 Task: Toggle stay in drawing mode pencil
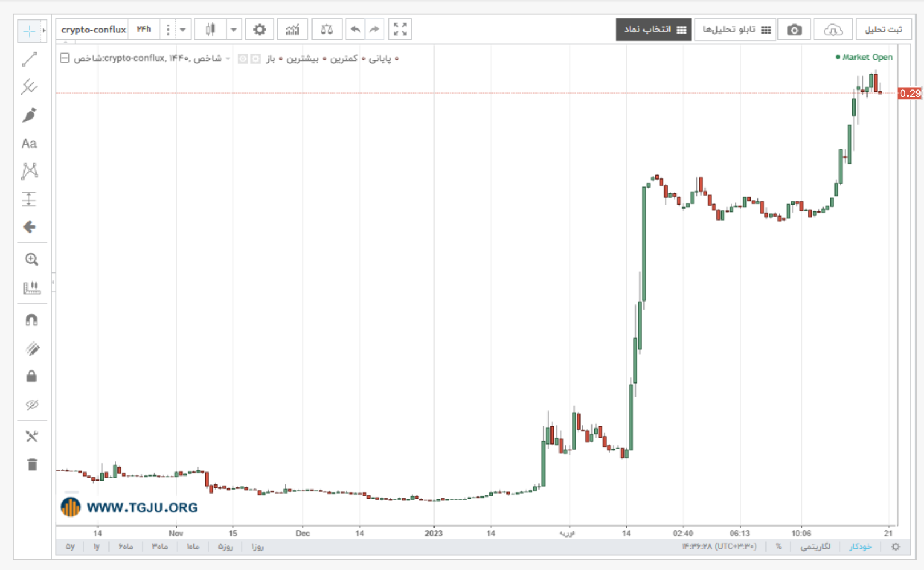pos(31,348)
